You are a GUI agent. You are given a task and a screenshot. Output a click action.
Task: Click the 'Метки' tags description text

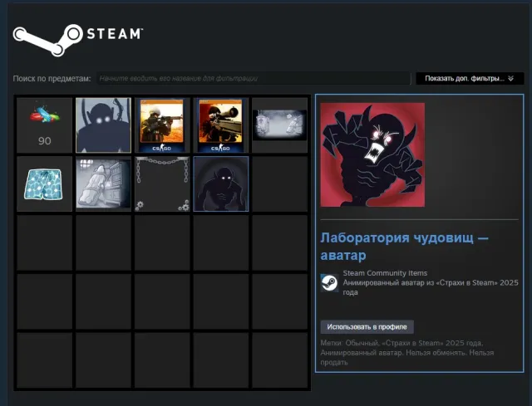click(x=406, y=353)
